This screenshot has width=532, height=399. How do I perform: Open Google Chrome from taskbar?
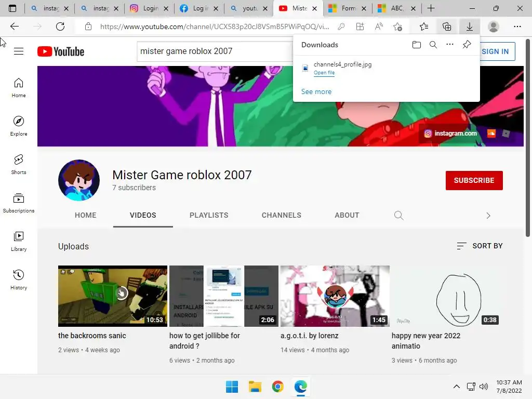coord(277,387)
